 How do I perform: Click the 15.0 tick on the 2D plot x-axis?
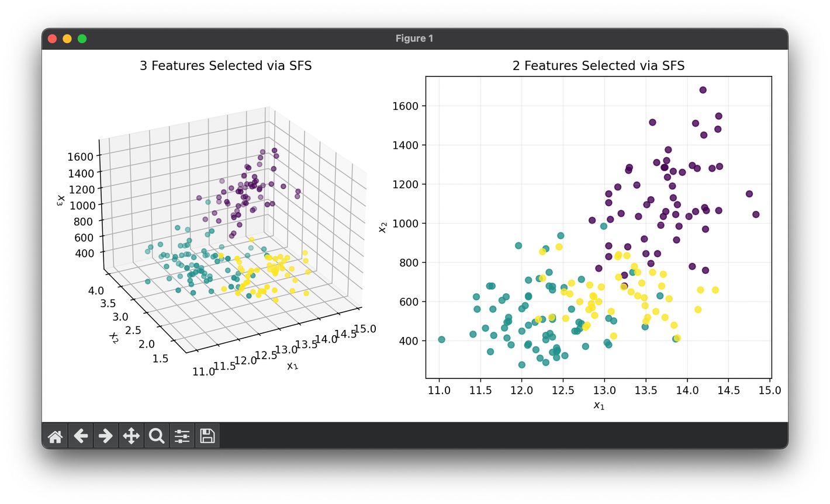tap(769, 390)
